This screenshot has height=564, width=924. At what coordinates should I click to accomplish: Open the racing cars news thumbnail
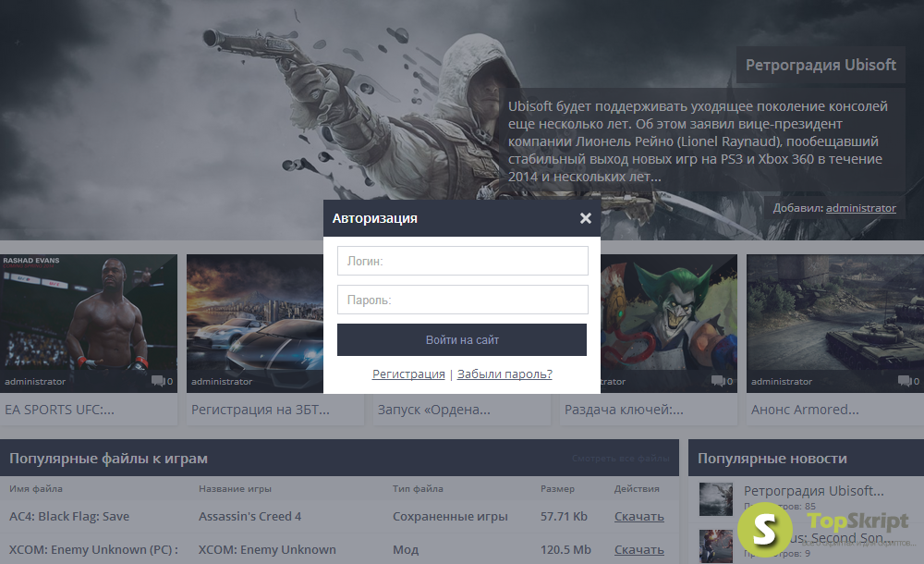click(x=255, y=324)
